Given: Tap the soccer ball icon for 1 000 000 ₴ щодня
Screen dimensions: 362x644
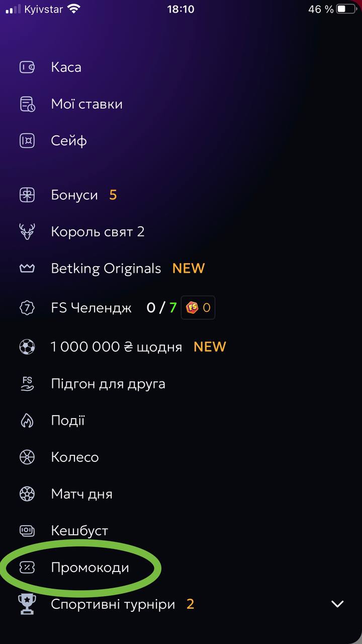Looking at the screenshot, I should pos(27,347).
